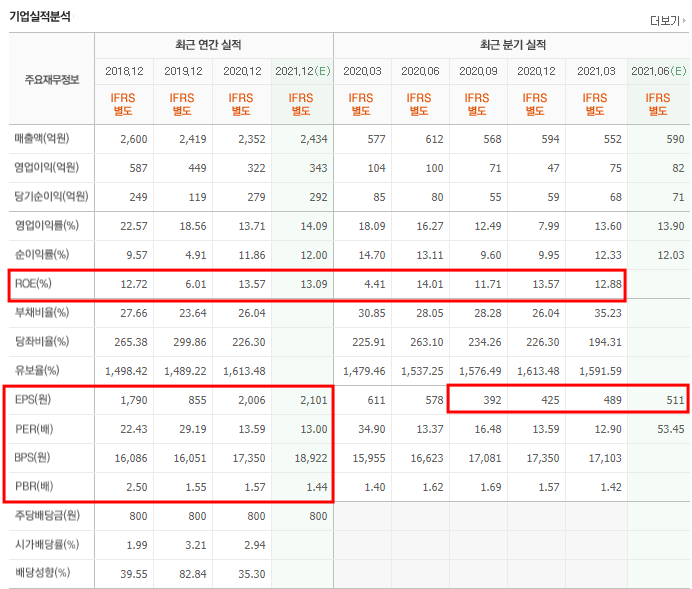Click the 당기순이익(억원) row label
Screen dimensions: 692x589
pyautogui.click(x=51, y=196)
